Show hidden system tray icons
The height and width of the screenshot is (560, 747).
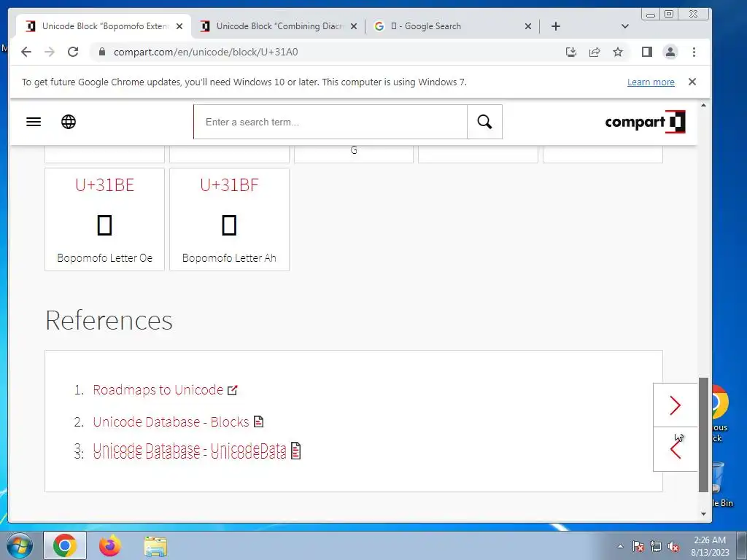pos(620,546)
